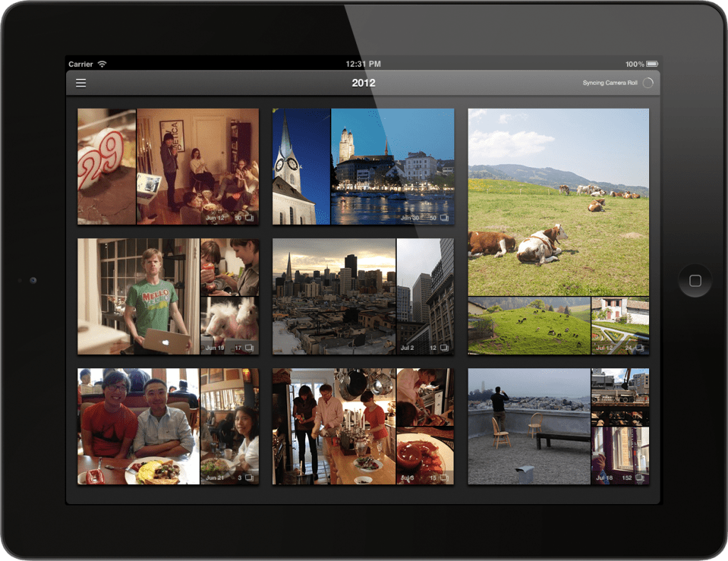
Task: Tap the stack icon on Jul 18 album
Action: pos(639,478)
